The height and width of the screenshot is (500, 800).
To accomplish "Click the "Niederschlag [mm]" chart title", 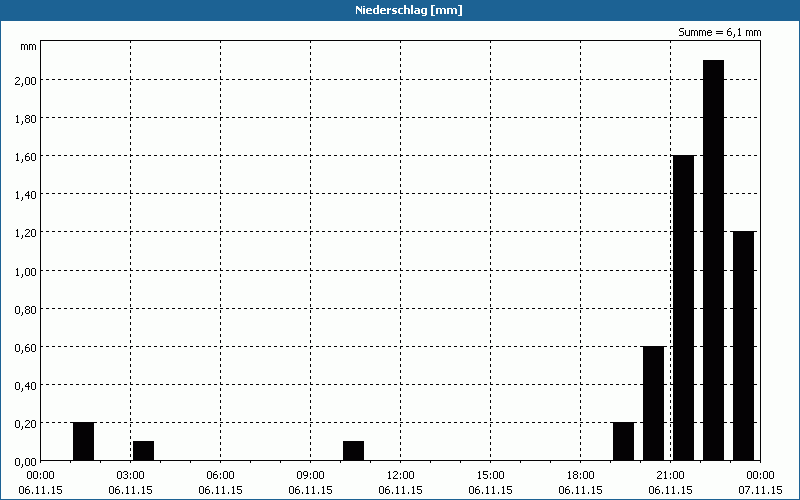I will click(x=409, y=10).
